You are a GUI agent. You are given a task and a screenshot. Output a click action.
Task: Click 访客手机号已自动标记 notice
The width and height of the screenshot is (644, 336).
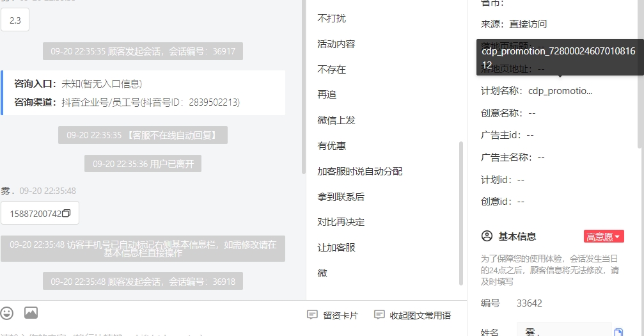143,249
